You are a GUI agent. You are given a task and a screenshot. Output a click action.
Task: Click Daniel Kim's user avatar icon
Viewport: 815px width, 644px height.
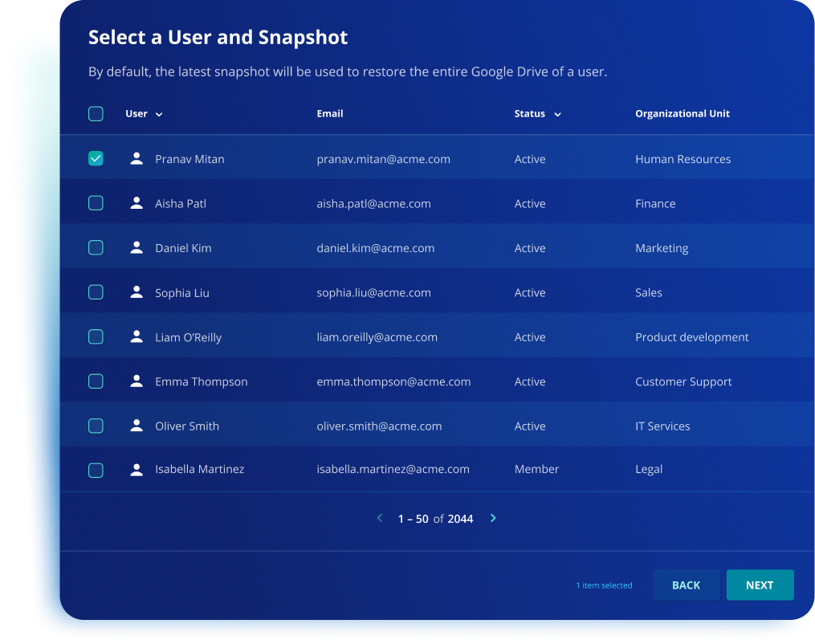(x=137, y=248)
